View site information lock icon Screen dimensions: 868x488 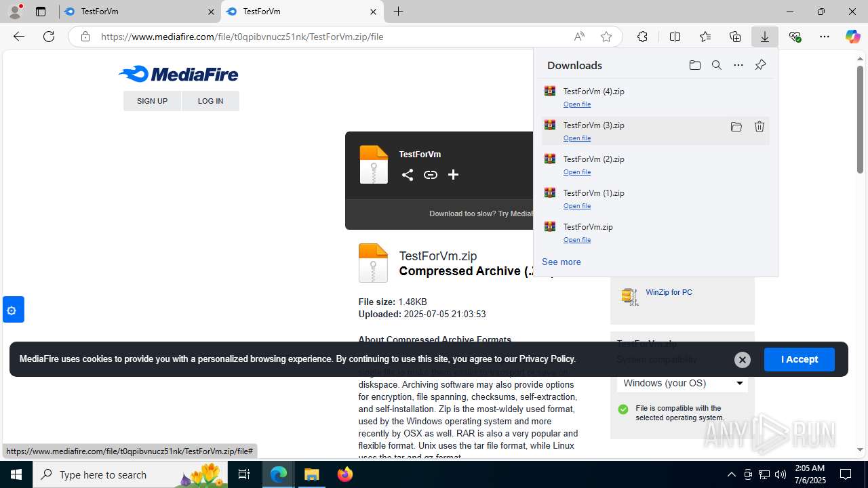point(85,37)
